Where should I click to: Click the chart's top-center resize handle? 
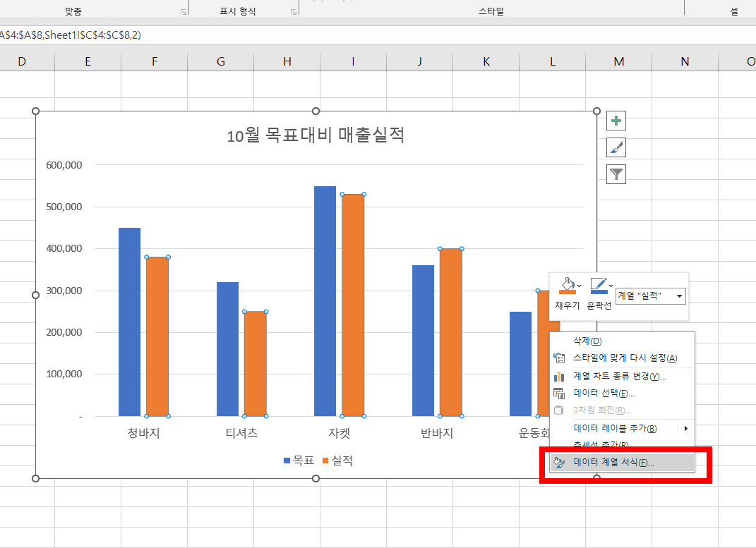tap(316, 111)
